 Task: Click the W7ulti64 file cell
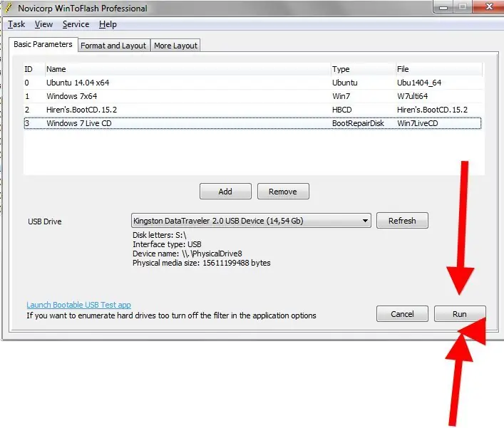pyautogui.click(x=412, y=96)
